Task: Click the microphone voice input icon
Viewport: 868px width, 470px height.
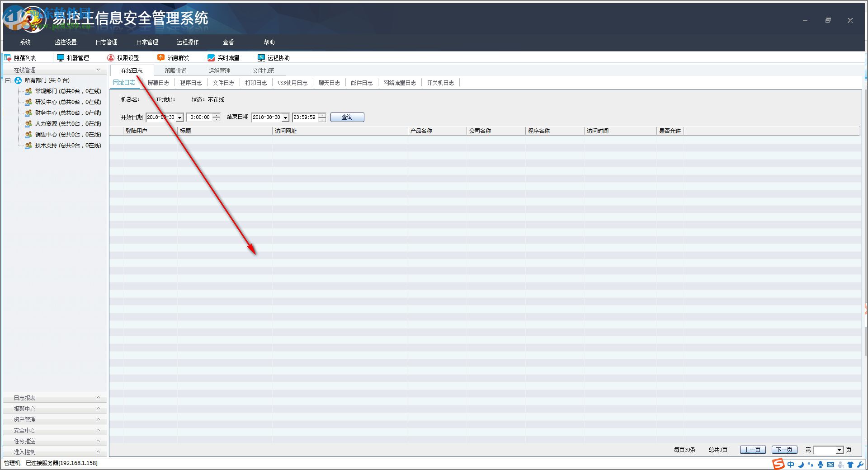Action: 821,465
